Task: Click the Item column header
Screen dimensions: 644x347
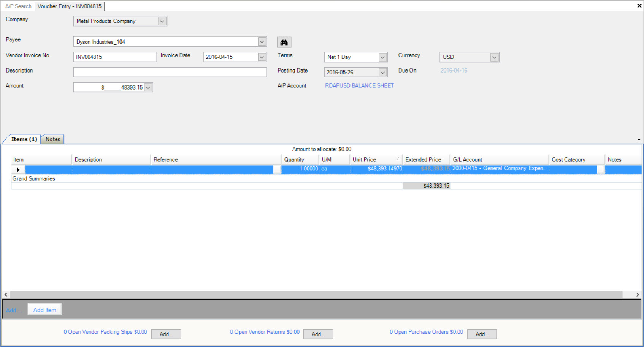Action: [x=41, y=159]
